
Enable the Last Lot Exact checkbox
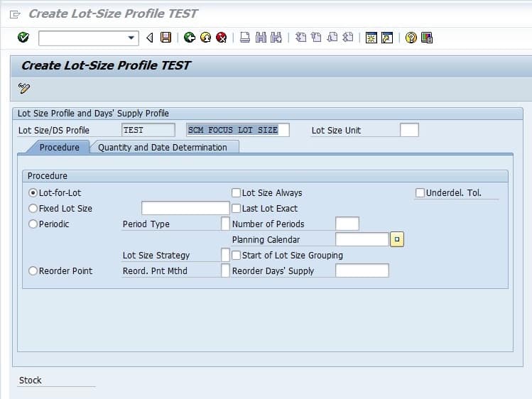(x=236, y=209)
